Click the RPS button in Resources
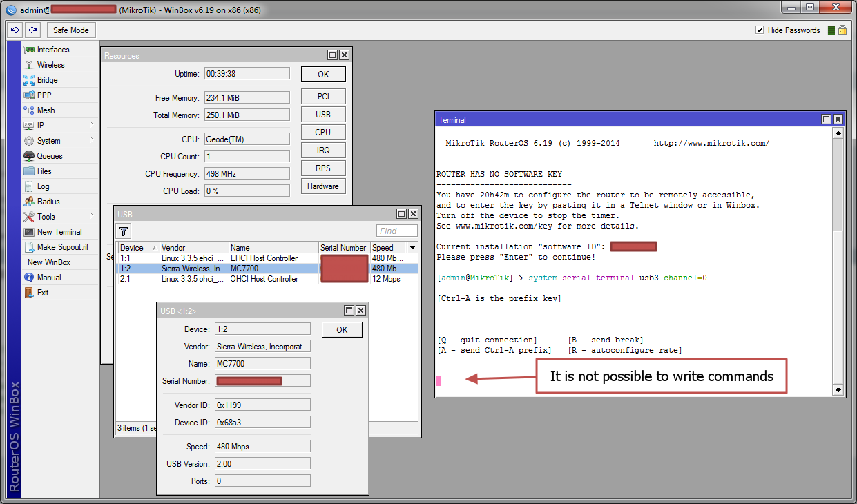Image resolution: width=857 pixels, height=504 pixels. pyautogui.click(x=323, y=168)
